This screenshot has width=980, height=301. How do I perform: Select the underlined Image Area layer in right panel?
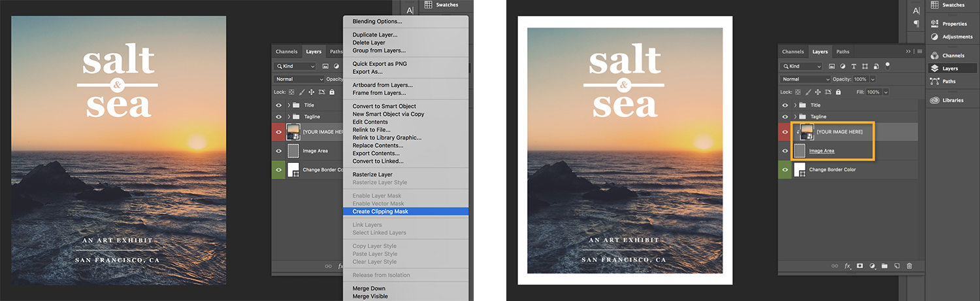(x=821, y=151)
